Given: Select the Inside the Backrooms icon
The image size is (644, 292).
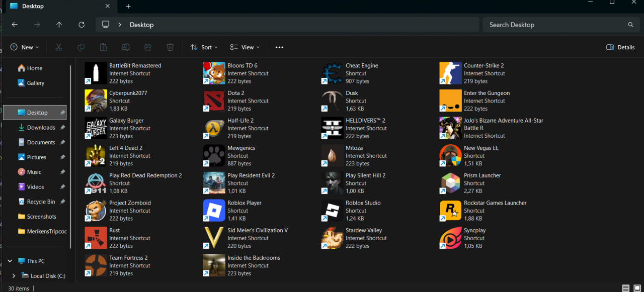Looking at the screenshot, I should point(214,265).
